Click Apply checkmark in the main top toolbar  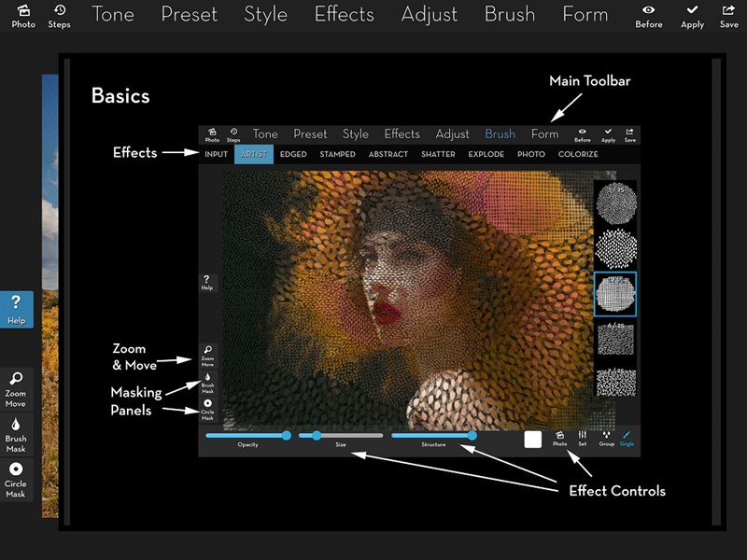click(x=692, y=16)
